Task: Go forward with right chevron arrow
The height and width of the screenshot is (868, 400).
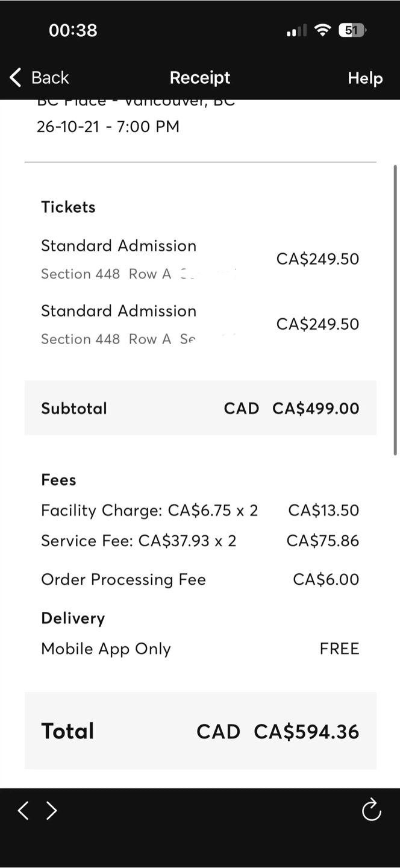Action: click(x=52, y=810)
